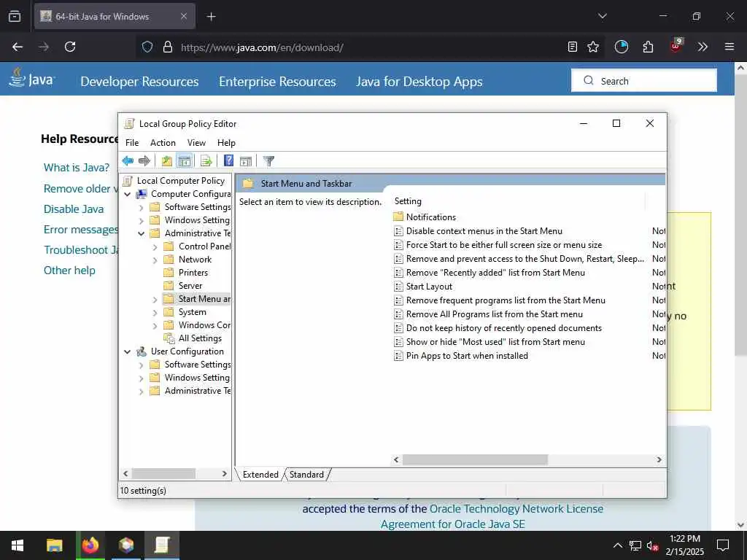This screenshot has width=747, height=560.
Task: Click the Firefox Reload page icon
Action: click(70, 47)
